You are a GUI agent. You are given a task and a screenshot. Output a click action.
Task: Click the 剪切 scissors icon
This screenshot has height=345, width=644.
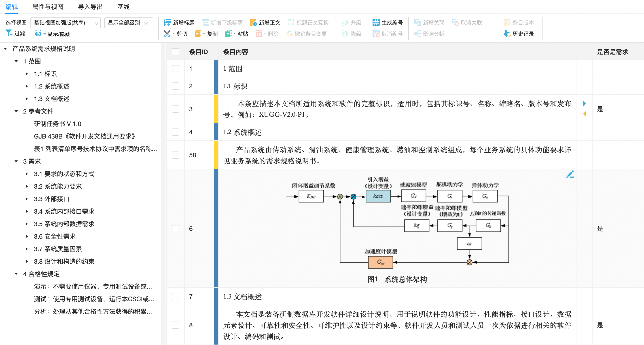click(167, 34)
